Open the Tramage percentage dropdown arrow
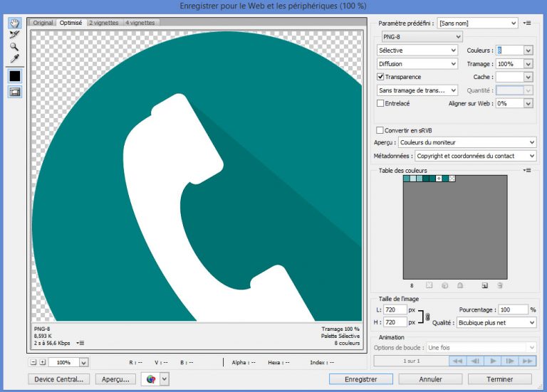The image size is (547, 392). click(x=528, y=64)
